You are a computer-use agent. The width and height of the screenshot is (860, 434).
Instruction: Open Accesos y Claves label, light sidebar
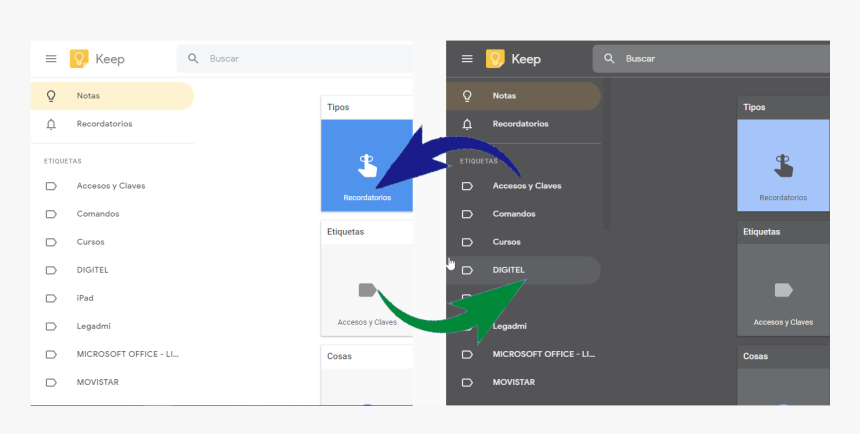click(x=112, y=186)
